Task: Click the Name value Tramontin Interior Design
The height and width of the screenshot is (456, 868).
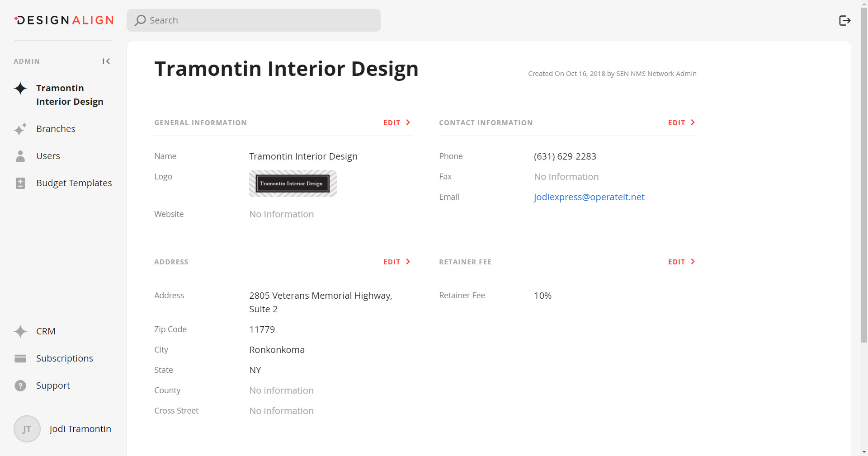Action: [x=303, y=156]
